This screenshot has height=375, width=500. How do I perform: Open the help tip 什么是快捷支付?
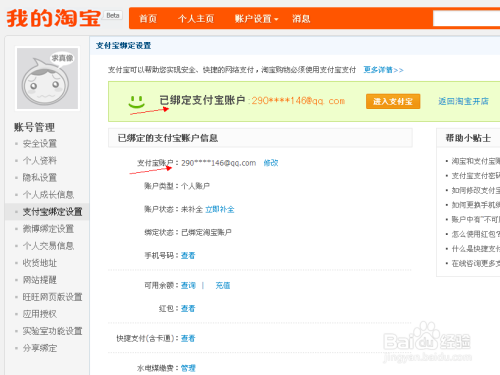pos(476,249)
